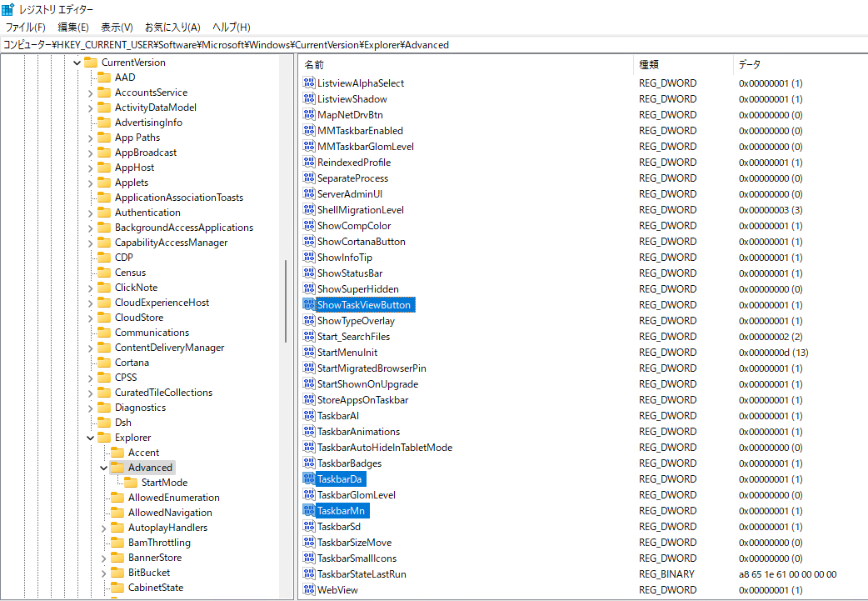Click the value icon next to TaskbarSmallIcons
Screen dimensions: 868x601
[x=309, y=558]
